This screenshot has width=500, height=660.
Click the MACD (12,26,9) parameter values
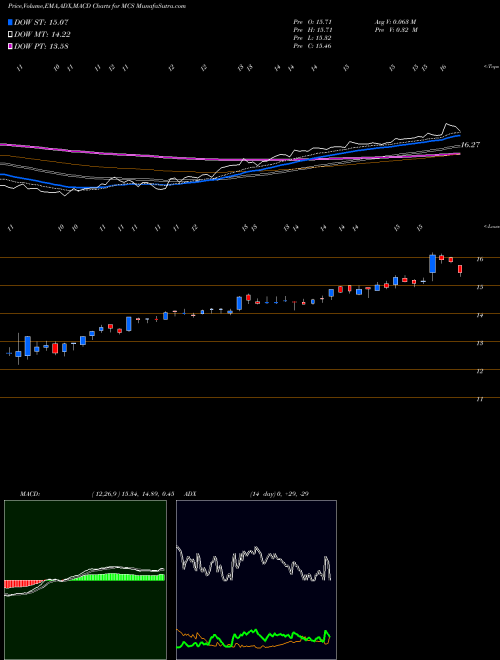pyautogui.click(x=133, y=494)
